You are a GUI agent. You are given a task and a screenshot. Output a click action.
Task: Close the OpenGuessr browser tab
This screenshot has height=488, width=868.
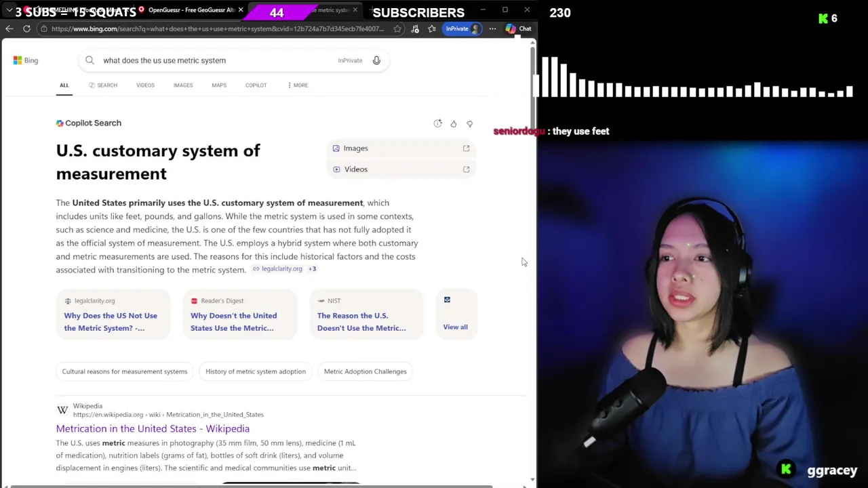coord(240,10)
